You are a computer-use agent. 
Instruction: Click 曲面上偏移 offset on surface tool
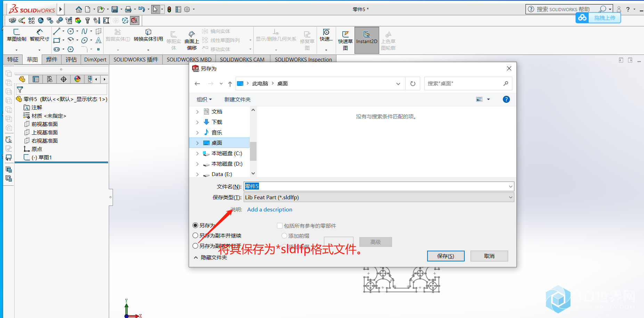[192, 40]
